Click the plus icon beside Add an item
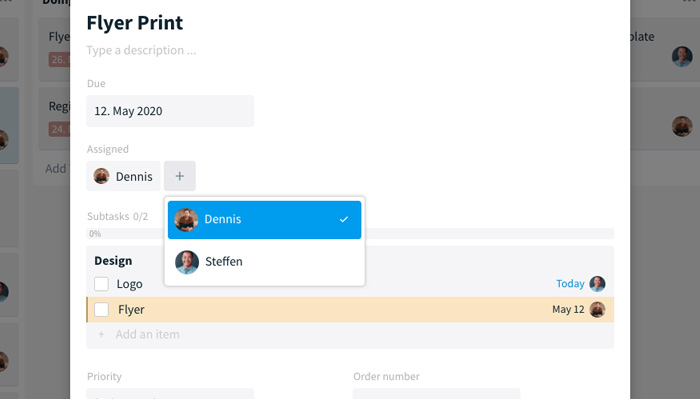This screenshot has width=700, height=399. coord(101,334)
